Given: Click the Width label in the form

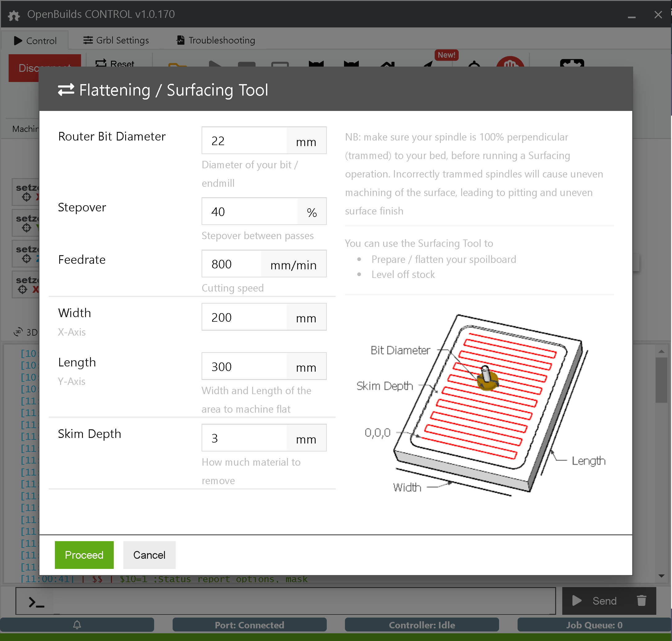Looking at the screenshot, I should pyautogui.click(x=75, y=312).
